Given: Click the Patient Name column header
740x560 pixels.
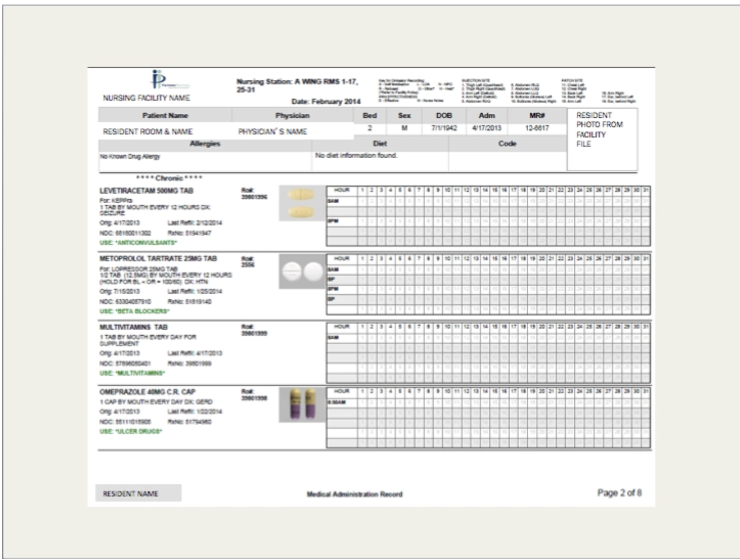Looking at the screenshot, I should [165, 116].
